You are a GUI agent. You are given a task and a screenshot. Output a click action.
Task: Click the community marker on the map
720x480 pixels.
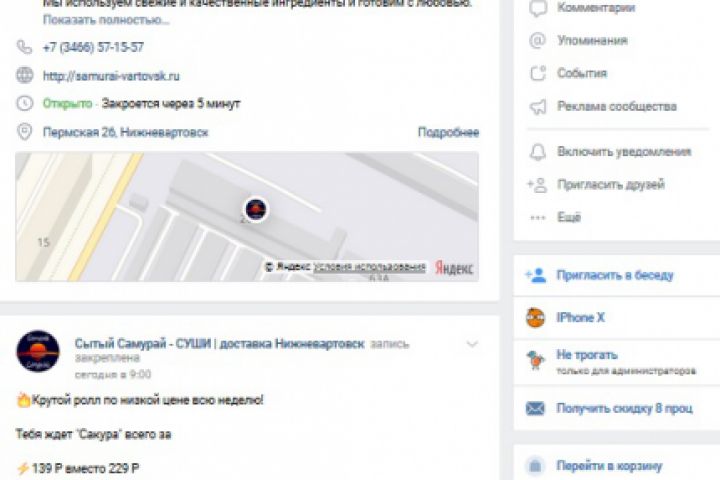click(256, 209)
